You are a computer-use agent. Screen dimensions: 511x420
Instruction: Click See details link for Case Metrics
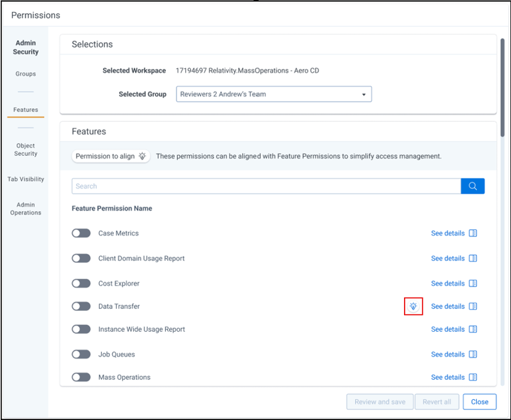[447, 233]
